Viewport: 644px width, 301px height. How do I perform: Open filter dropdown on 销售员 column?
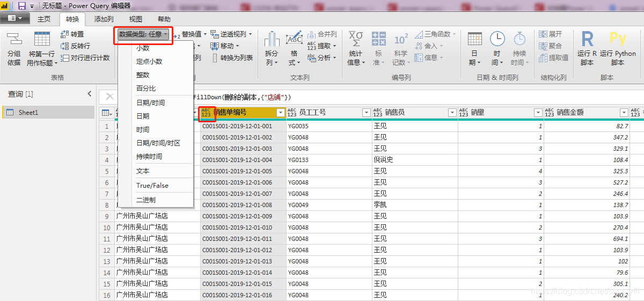pos(452,113)
